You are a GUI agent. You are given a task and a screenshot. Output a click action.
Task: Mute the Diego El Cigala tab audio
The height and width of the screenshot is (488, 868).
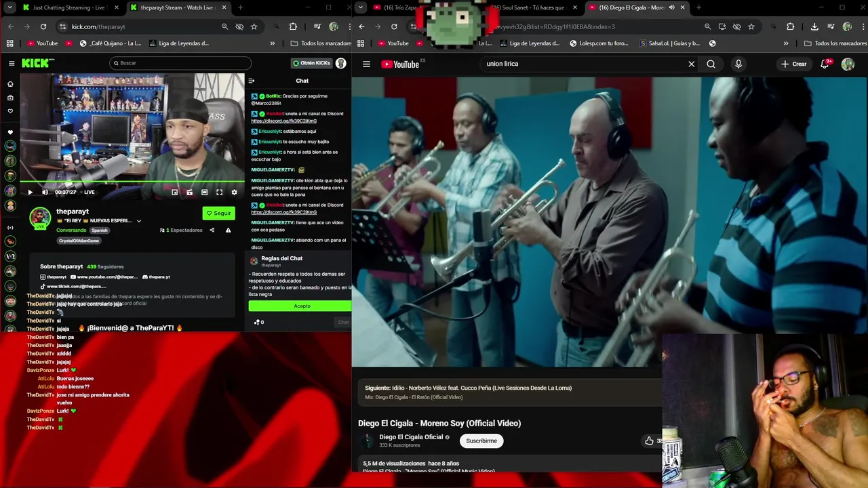[671, 7]
